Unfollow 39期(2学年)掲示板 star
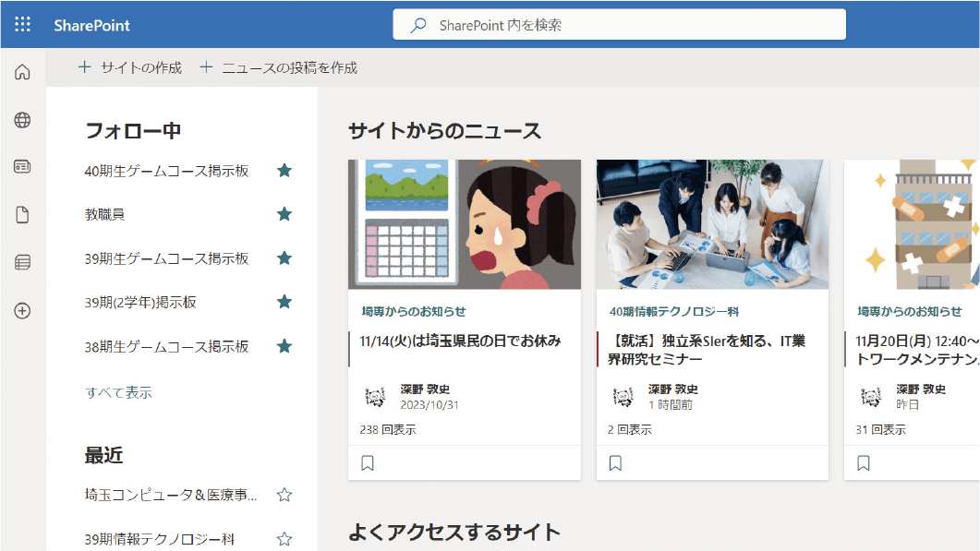The width and height of the screenshot is (980, 551). [x=284, y=303]
